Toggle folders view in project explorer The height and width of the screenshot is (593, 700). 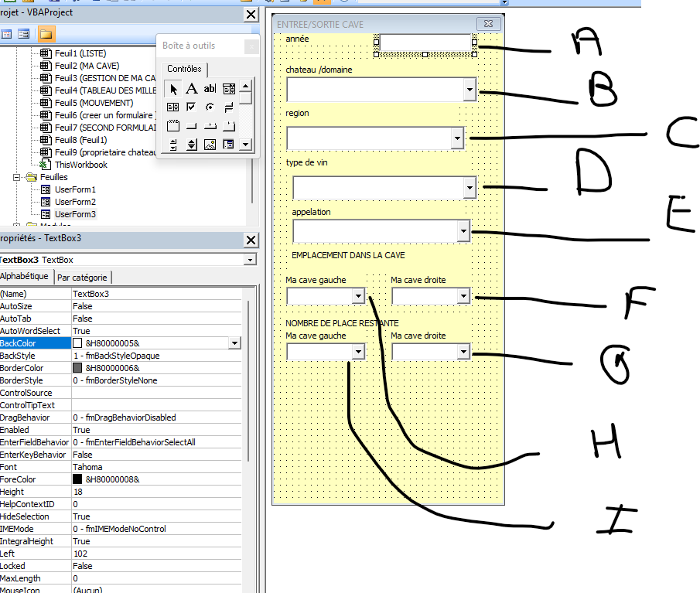[46, 34]
